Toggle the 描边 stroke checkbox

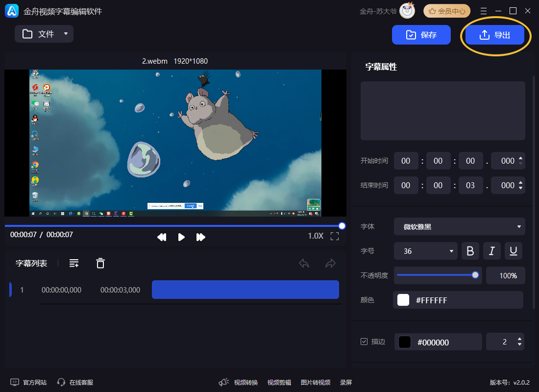(x=364, y=342)
